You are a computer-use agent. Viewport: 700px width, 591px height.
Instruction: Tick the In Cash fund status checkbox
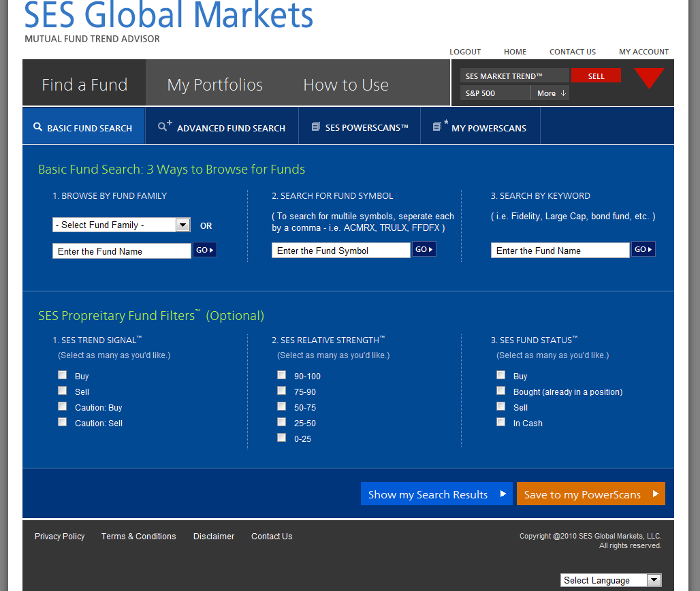tap(501, 422)
